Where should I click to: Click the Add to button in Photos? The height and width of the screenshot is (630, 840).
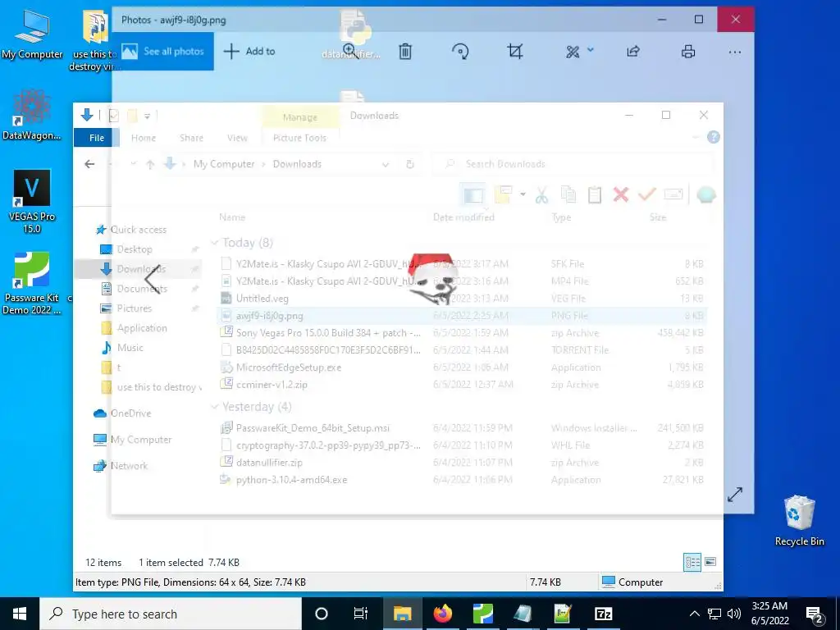[249, 52]
